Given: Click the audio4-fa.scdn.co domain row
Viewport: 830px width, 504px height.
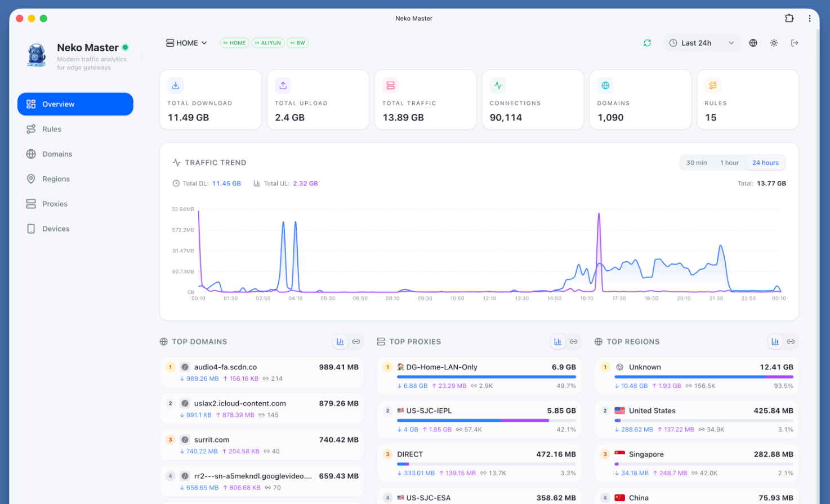Looking at the screenshot, I should [262, 372].
